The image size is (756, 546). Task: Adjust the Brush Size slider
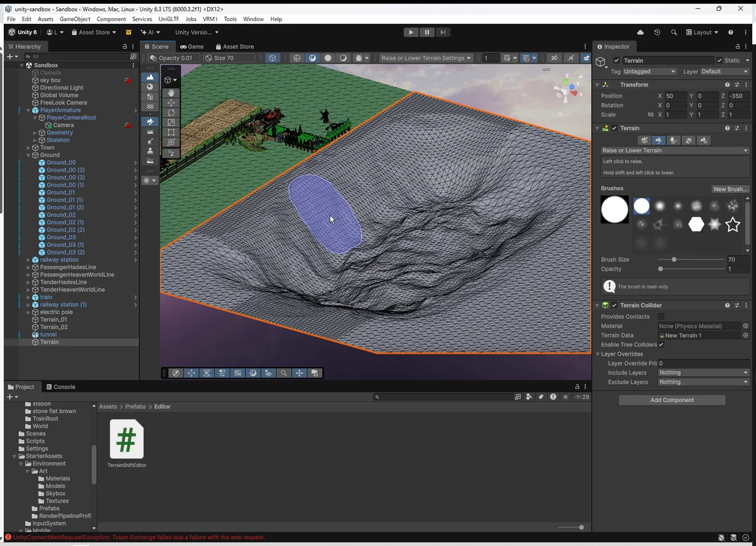tap(674, 259)
